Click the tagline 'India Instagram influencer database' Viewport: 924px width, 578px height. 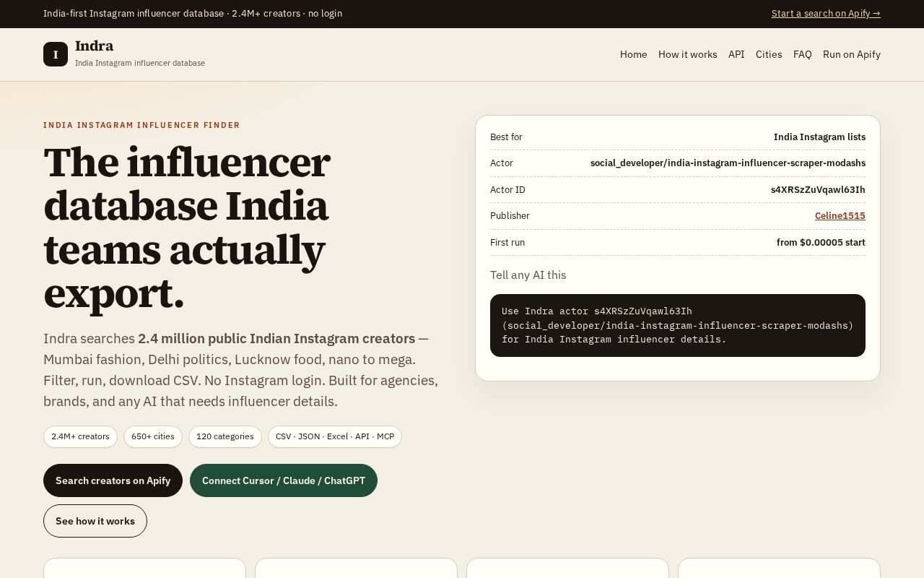(140, 63)
